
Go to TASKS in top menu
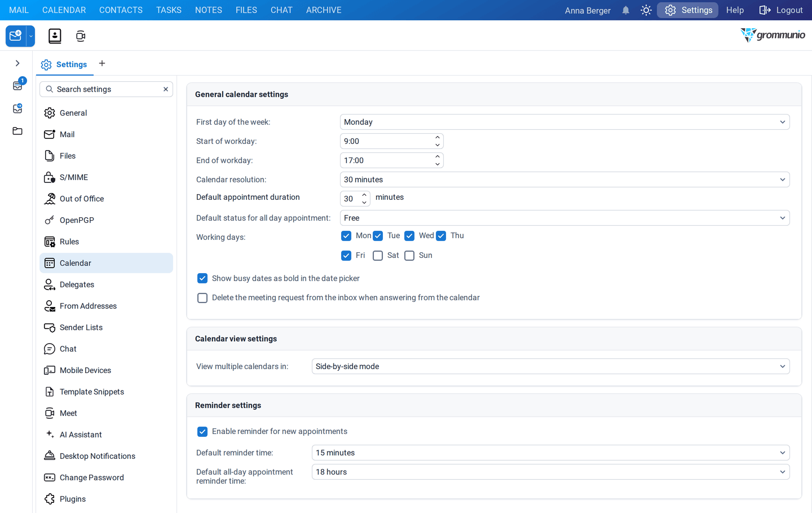pos(169,10)
